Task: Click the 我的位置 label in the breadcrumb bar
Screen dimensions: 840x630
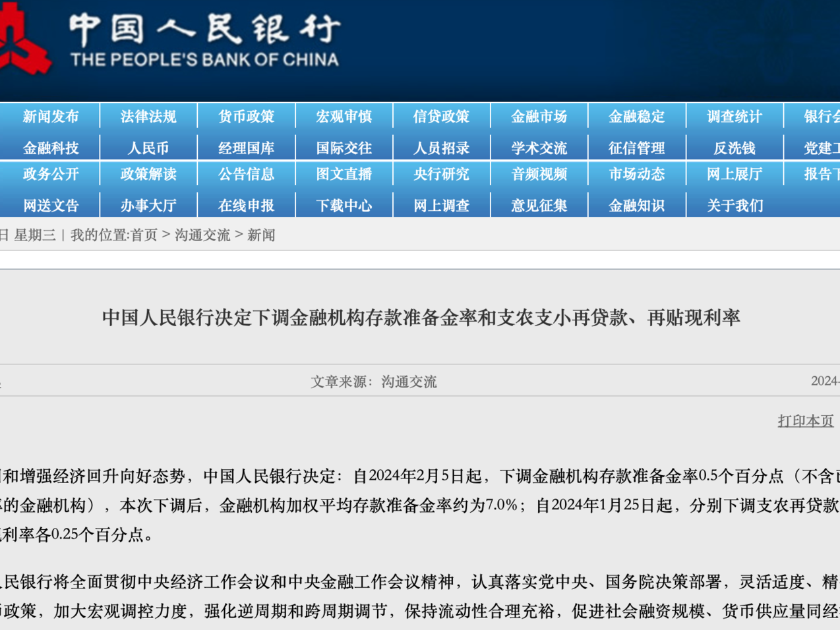Action: point(98,235)
